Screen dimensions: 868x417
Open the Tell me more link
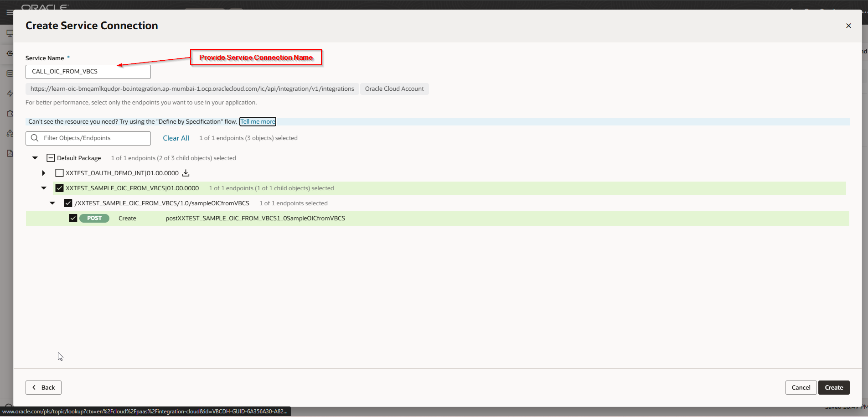258,122
